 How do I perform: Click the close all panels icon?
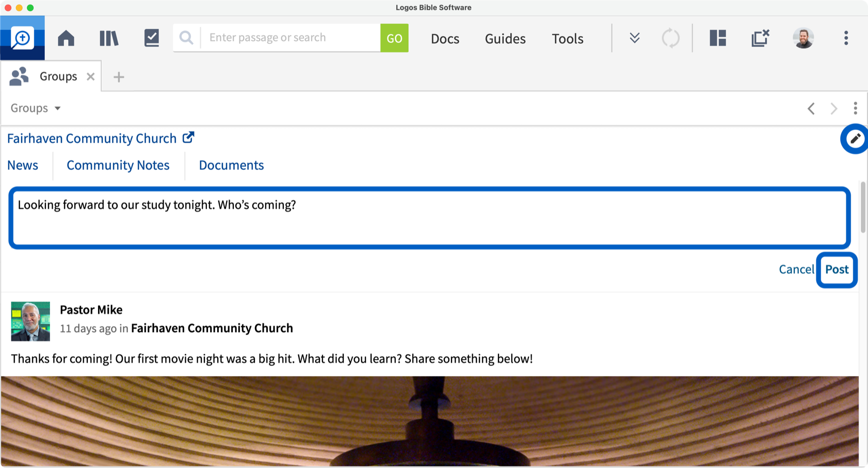(x=760, y=38)
